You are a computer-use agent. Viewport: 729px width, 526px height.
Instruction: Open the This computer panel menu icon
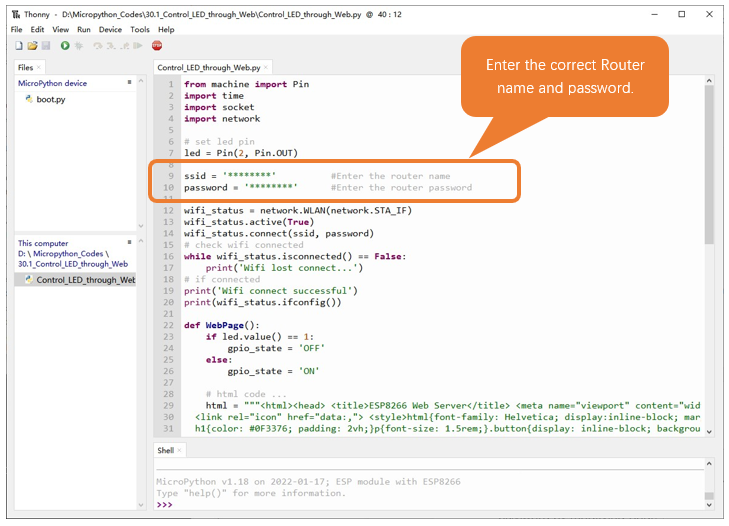(129, 242)
